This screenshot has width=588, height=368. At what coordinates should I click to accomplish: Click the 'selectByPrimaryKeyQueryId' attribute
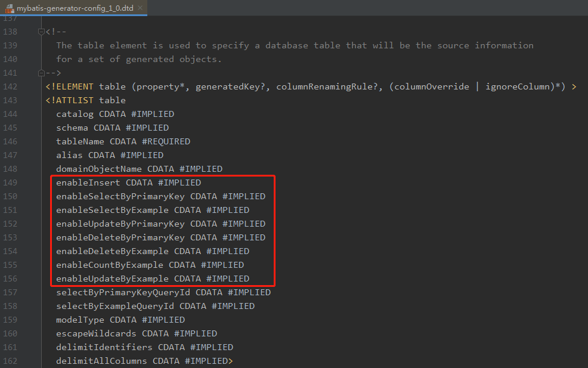tap(123, 293)
